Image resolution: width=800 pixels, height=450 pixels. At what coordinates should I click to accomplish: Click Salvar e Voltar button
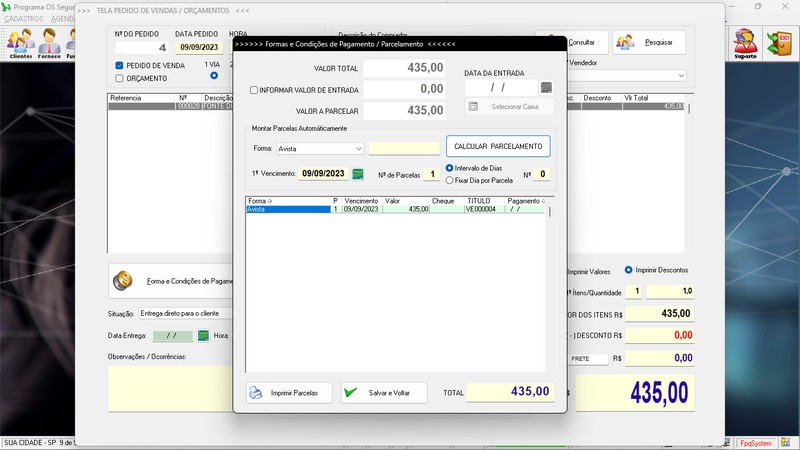point(384,393)
